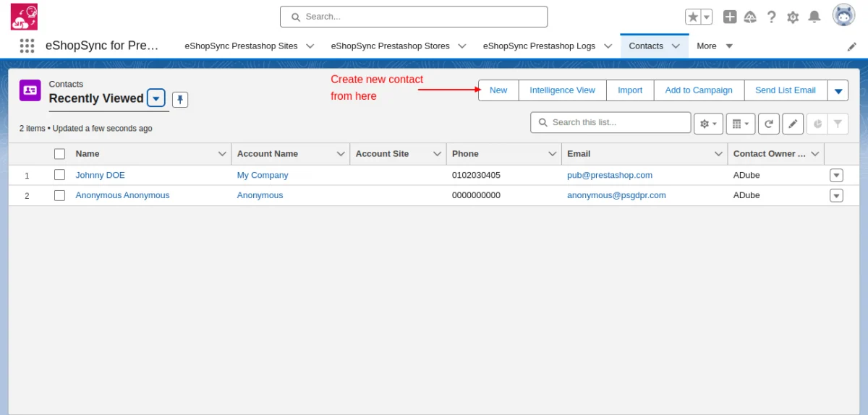Select the Contacts tab

(646, 46)
